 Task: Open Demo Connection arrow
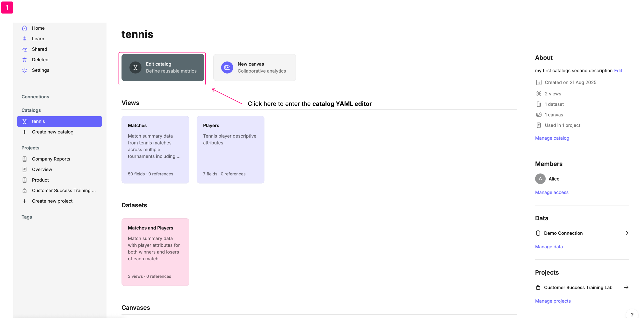pyautogui.click(x=626, y=233)
